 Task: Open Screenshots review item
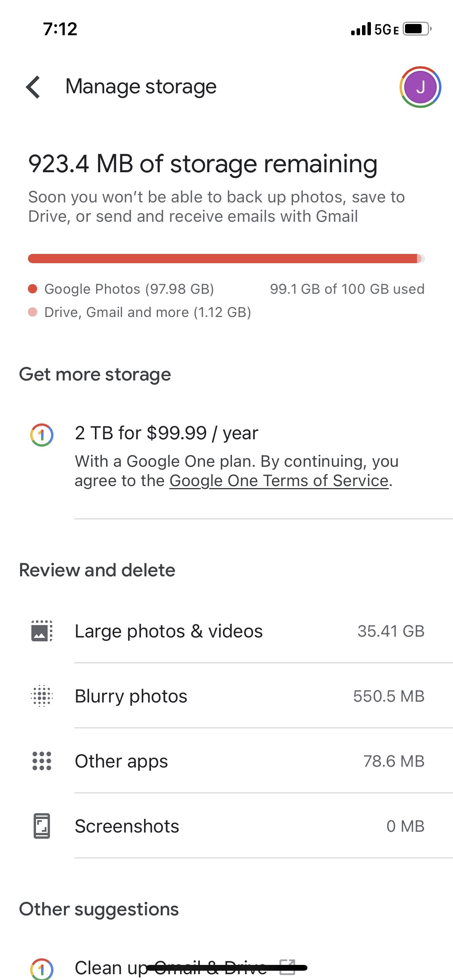coord(127,826)
